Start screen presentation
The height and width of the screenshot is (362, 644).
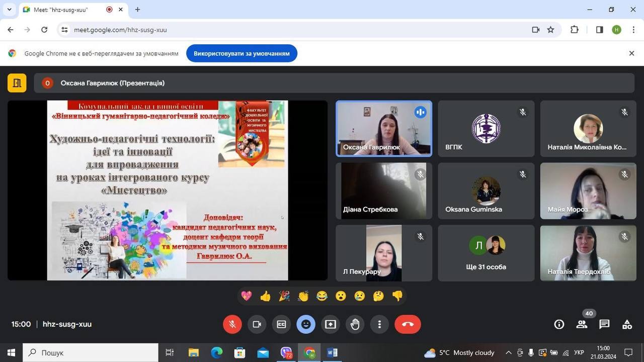331,324
